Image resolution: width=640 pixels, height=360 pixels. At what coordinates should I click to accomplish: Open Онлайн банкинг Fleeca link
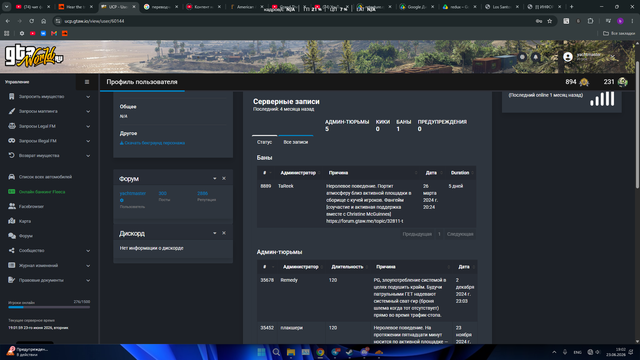click(x=42, y=192)
